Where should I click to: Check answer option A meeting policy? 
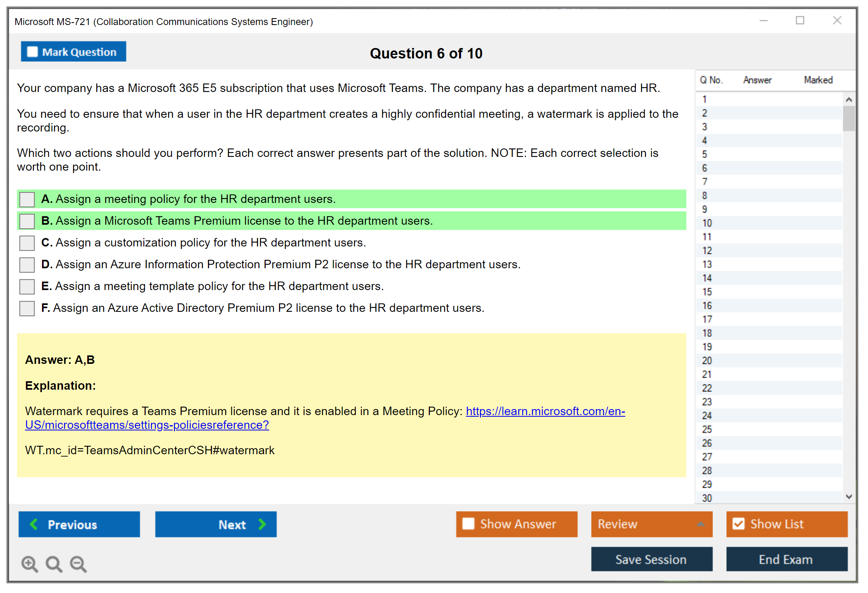click(27, 199)
